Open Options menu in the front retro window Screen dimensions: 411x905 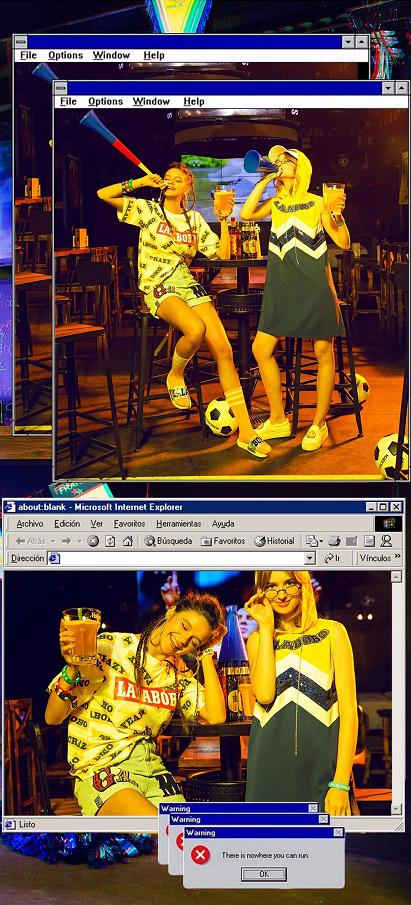pos(106,102)
